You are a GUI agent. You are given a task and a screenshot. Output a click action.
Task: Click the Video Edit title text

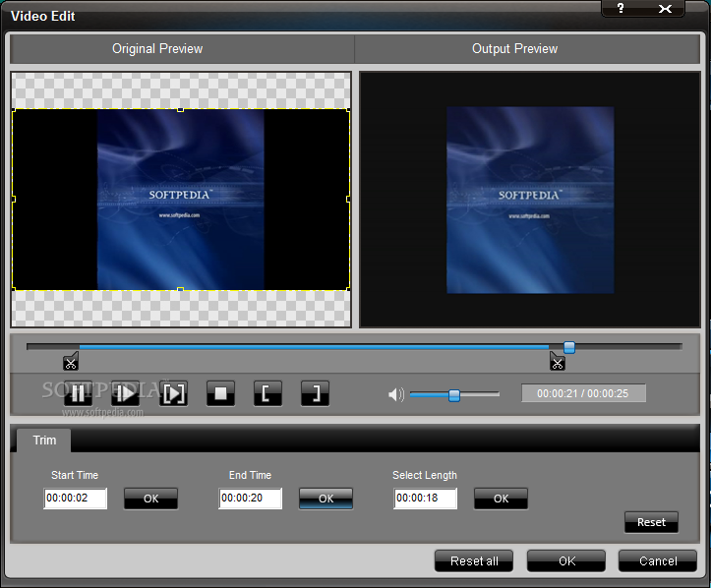43,17
